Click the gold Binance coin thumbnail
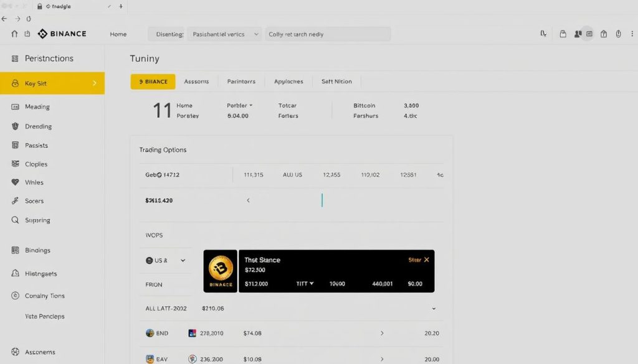The image size is (638, 364). pyautogui.click(x=221, y=271)
